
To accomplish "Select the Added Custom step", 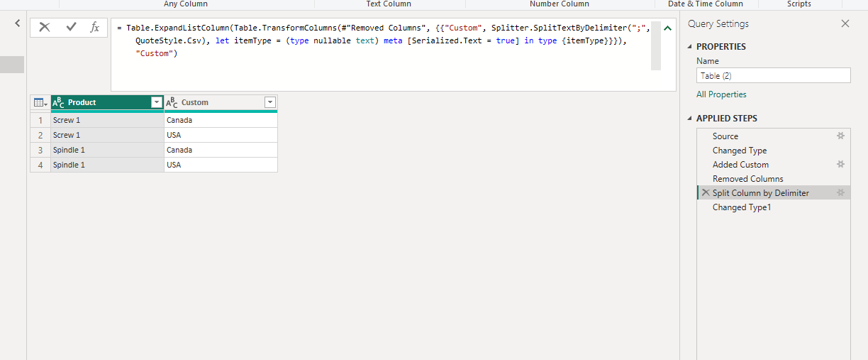I will point(740,165).
